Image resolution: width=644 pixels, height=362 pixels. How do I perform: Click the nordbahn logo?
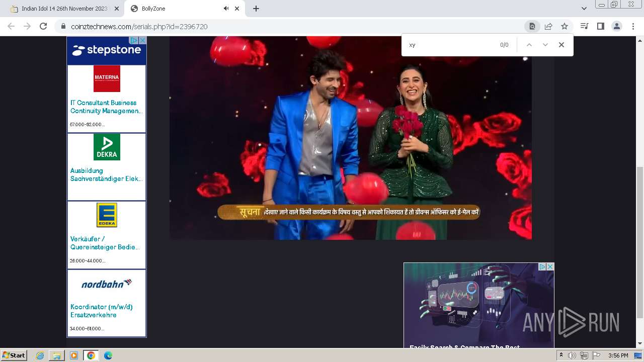107,284
